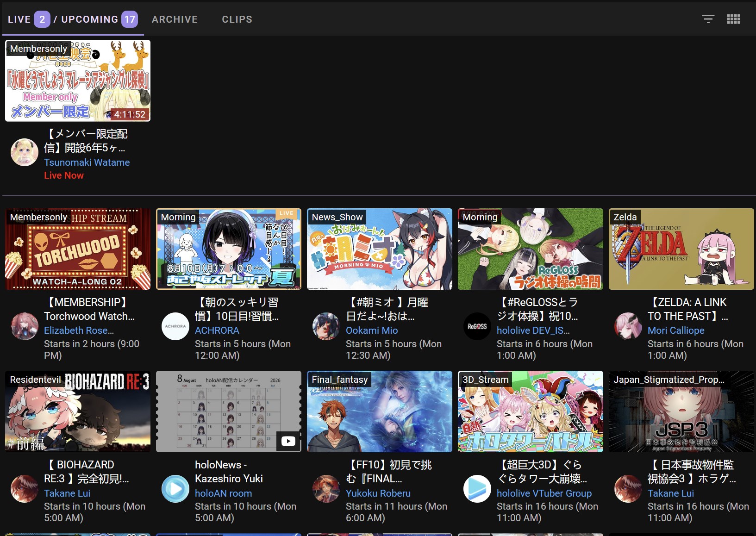756x536 pixels.
Task: Change the grid size with the grid icon
Action: (x=734, y=19)
